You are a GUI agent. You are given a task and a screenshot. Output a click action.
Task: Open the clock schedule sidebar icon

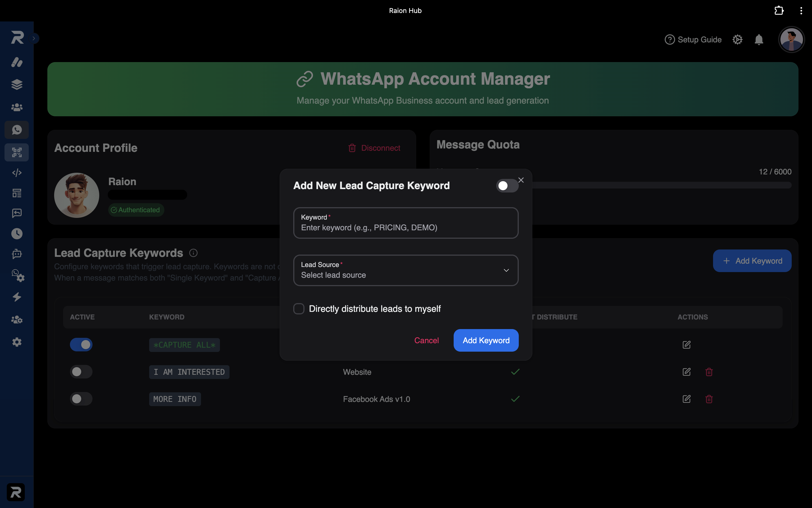pos(17,233)
